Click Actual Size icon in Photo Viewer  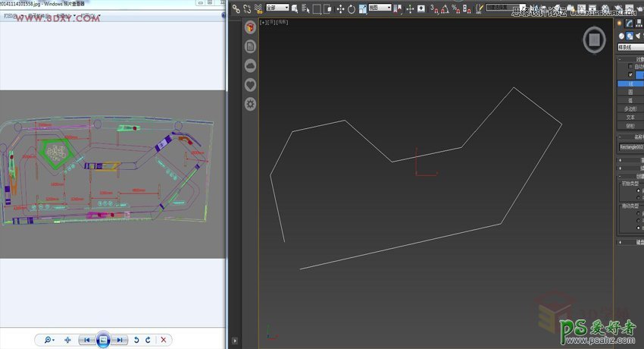67,340
